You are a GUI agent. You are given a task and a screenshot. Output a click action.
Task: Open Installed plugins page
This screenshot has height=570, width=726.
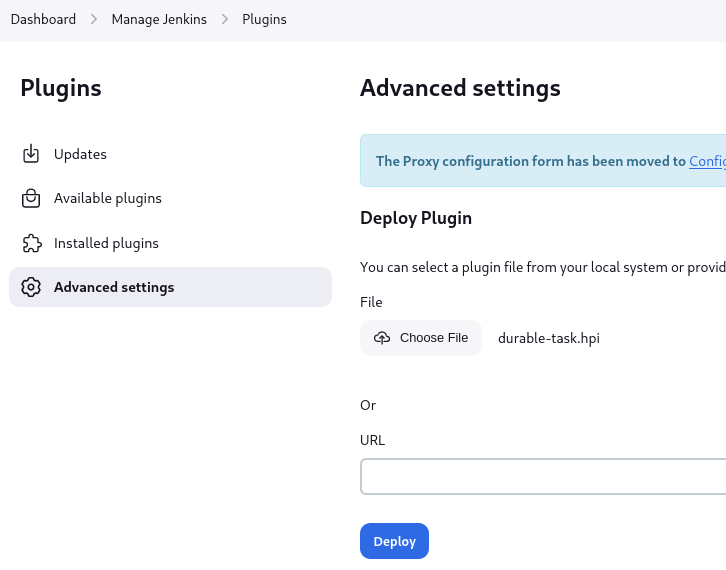[170, 243]
